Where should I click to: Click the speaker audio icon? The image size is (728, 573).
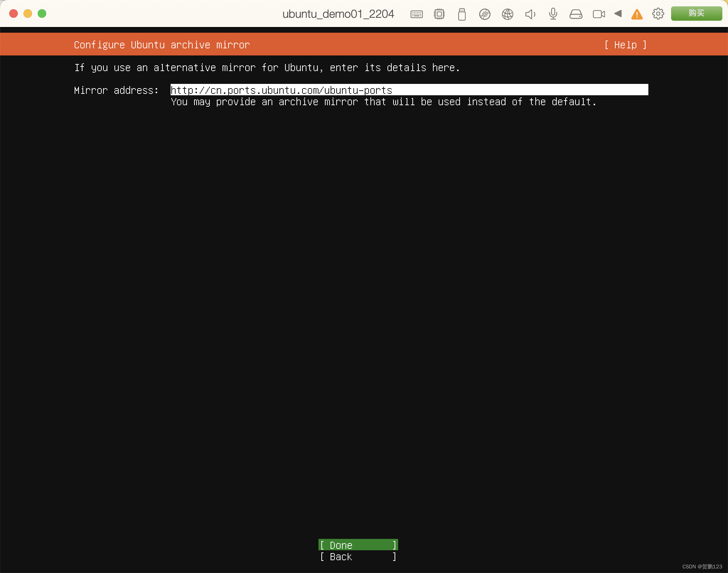coord(530,14)
